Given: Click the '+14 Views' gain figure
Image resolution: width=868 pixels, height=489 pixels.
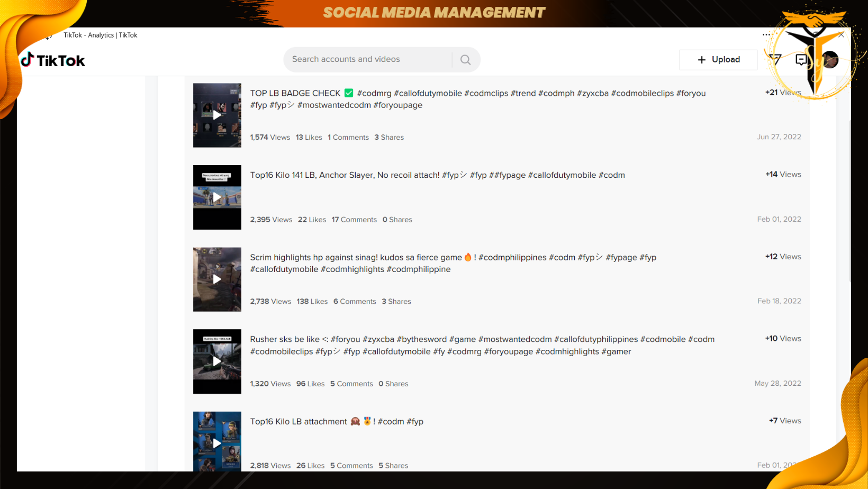Looking at the screenshot, I should click(783, 175).
